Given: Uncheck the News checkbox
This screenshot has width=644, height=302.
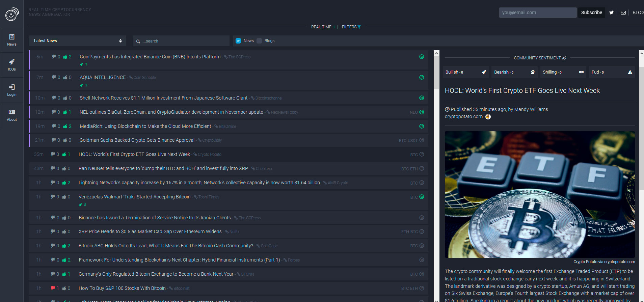Looking at the screenshot, I should click(x=238, y=41).
